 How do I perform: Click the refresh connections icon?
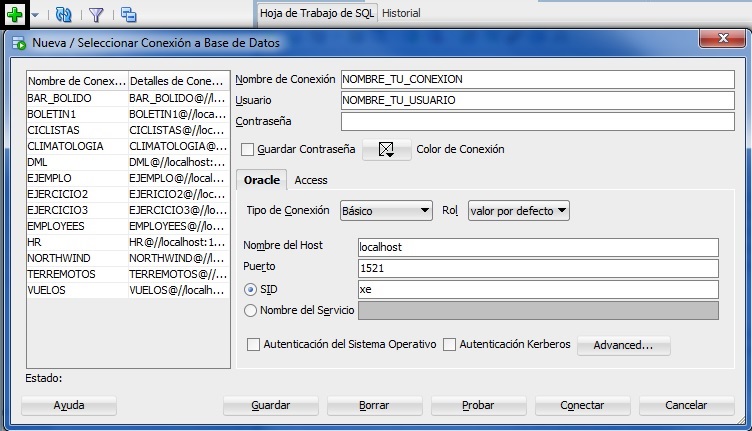point(63,15)
